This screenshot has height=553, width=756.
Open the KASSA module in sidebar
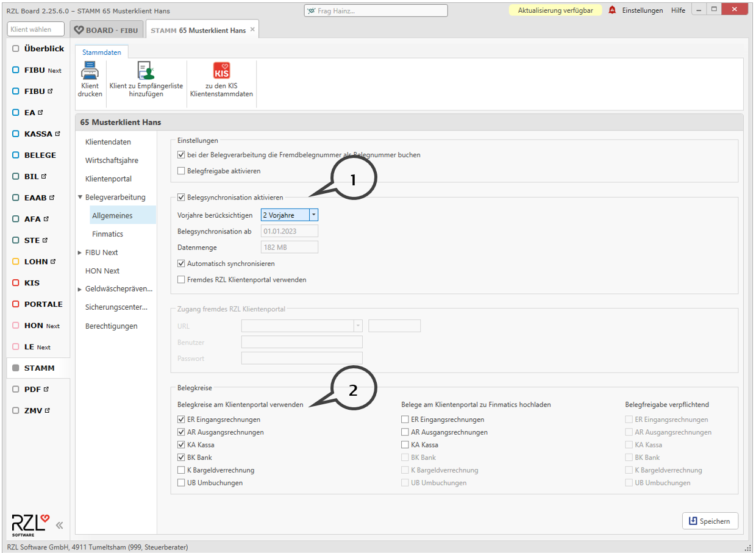38,134
